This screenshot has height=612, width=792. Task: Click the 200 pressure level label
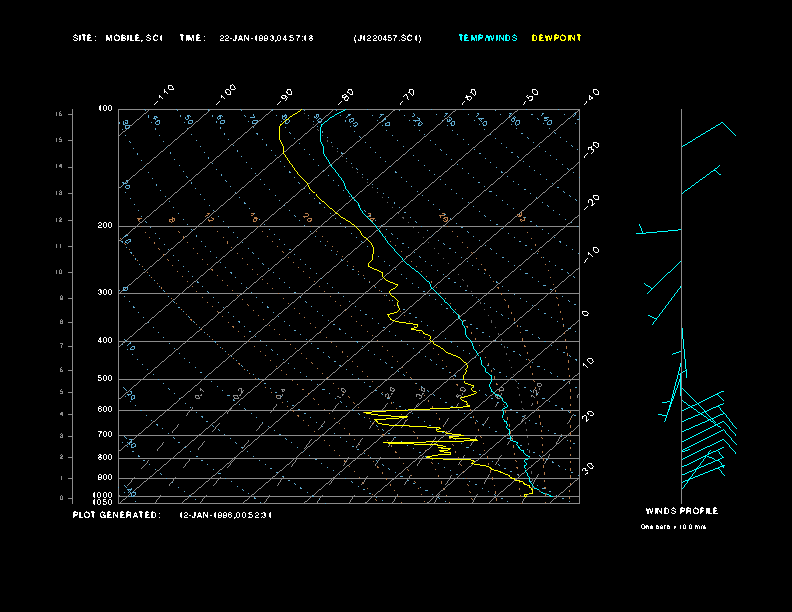(x=105, y=226)
